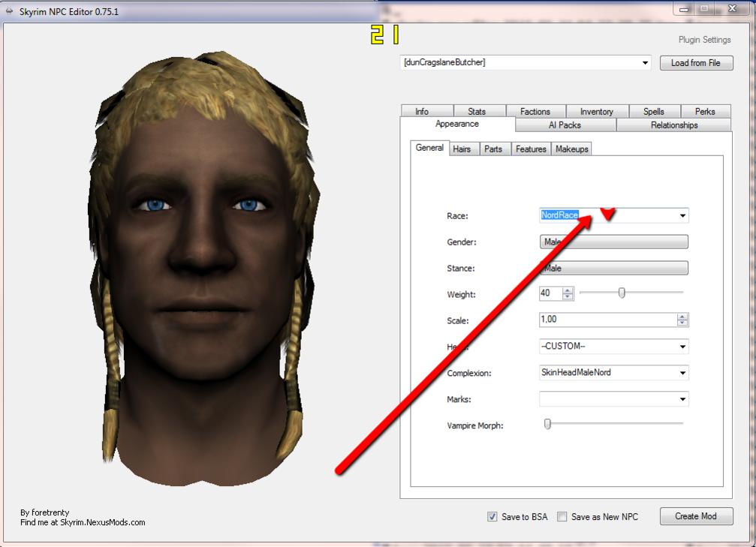The image size is (756, 547).
Task: Enable the Save as New NPC checkbox
Action: pos(562,517)
